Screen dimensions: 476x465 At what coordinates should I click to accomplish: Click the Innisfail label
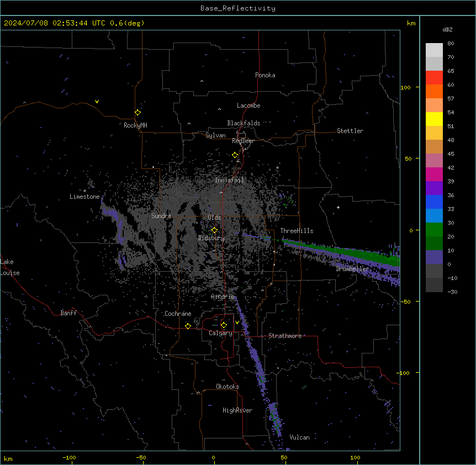coord(229,180)
